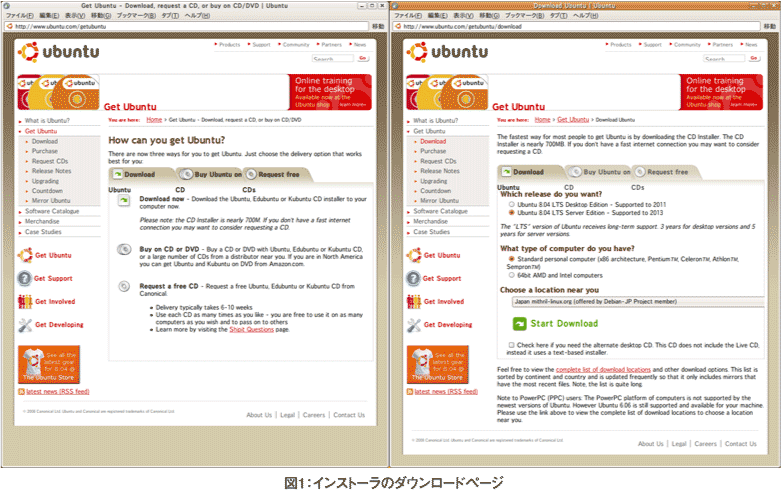Click site favicon in right window address bar
The height and width of the screenshot is (495, 781).
pos(398,26)
